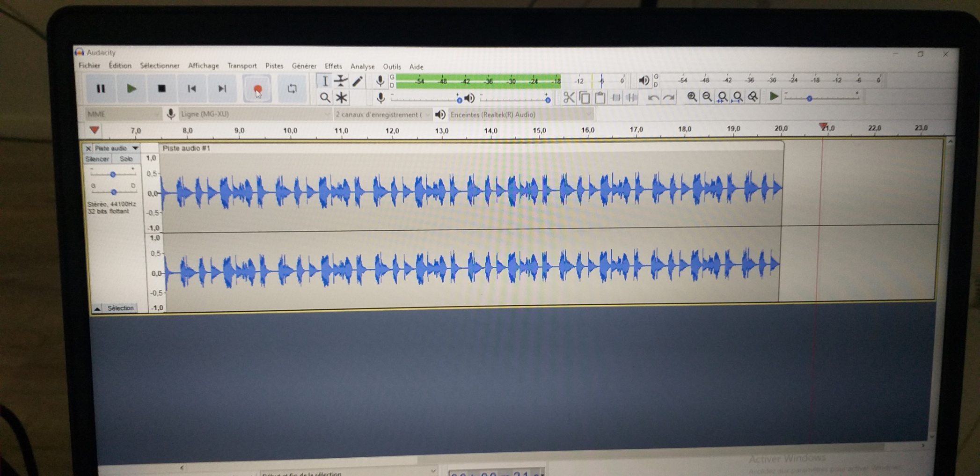Stop playback with the Stop button
980x476 pixels.
pos(161,88)
